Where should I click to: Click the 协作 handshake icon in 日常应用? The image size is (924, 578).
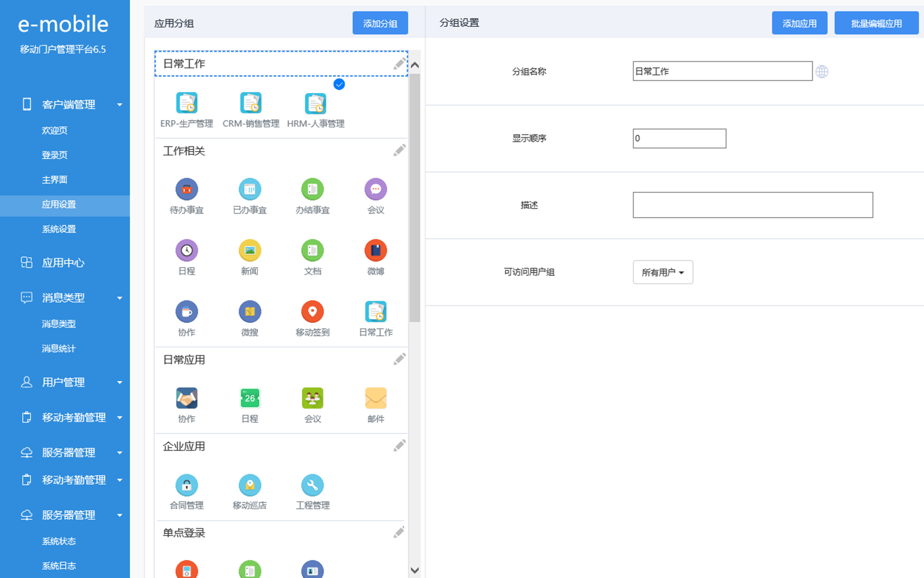[187, 398]
